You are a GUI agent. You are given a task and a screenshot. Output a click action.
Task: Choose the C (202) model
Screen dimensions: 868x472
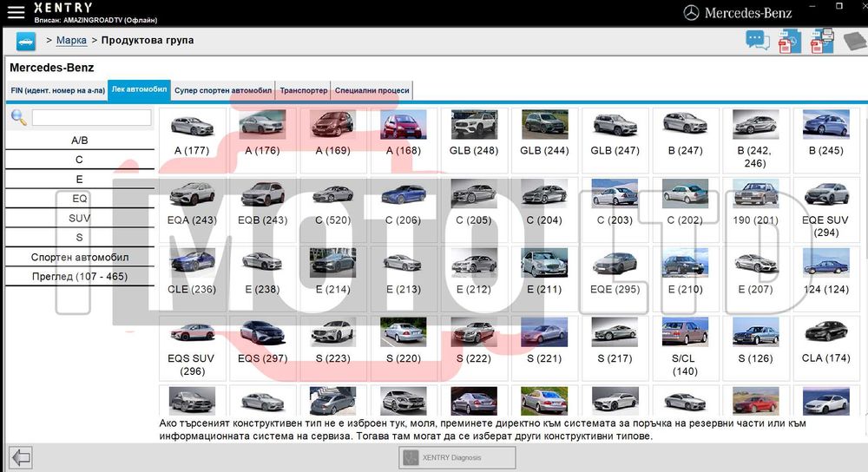pos(686,210)
